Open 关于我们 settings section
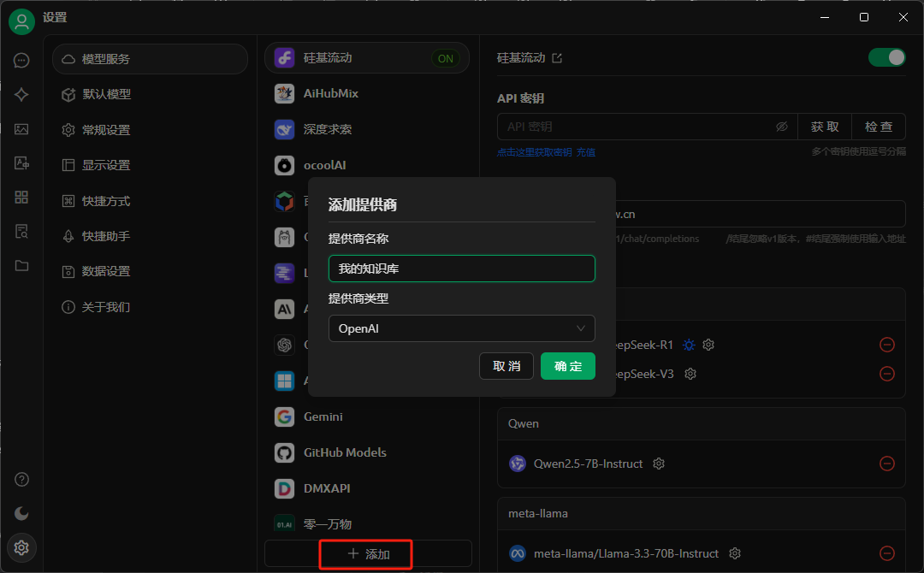This screenshot has width=924, height=573. [151, 307]
